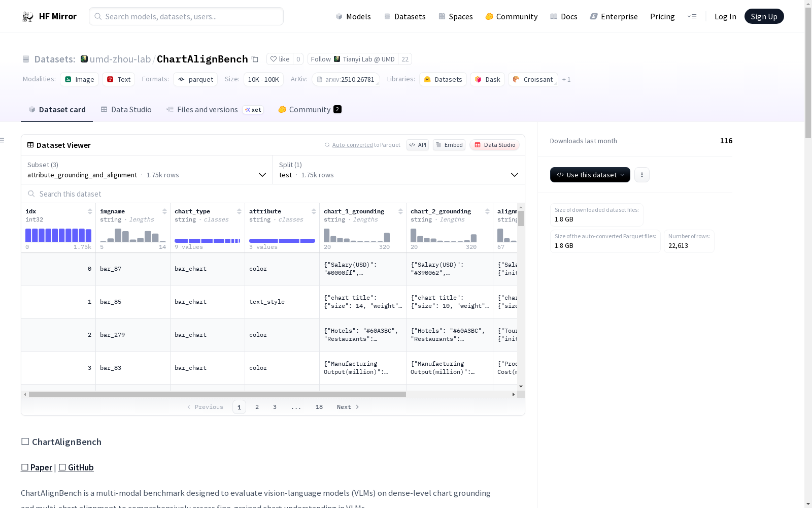The image size is (812, 508).
Task: Open the Spaces menu
Action: tap(456, 16)
